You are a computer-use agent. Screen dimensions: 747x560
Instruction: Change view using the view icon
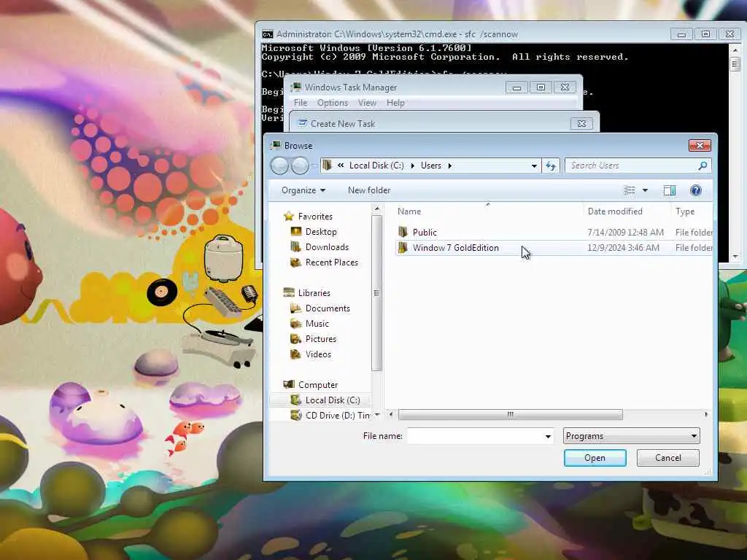click(630, 190)
